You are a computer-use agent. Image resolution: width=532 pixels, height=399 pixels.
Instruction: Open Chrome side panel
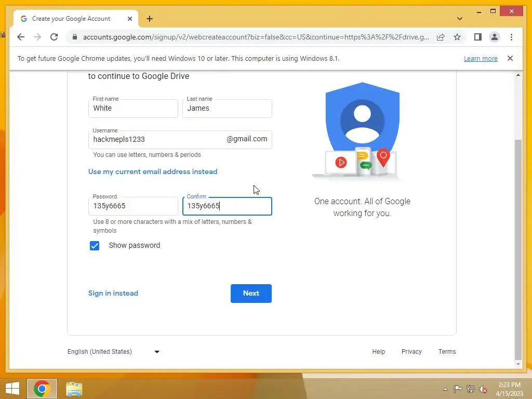(478, 37)
